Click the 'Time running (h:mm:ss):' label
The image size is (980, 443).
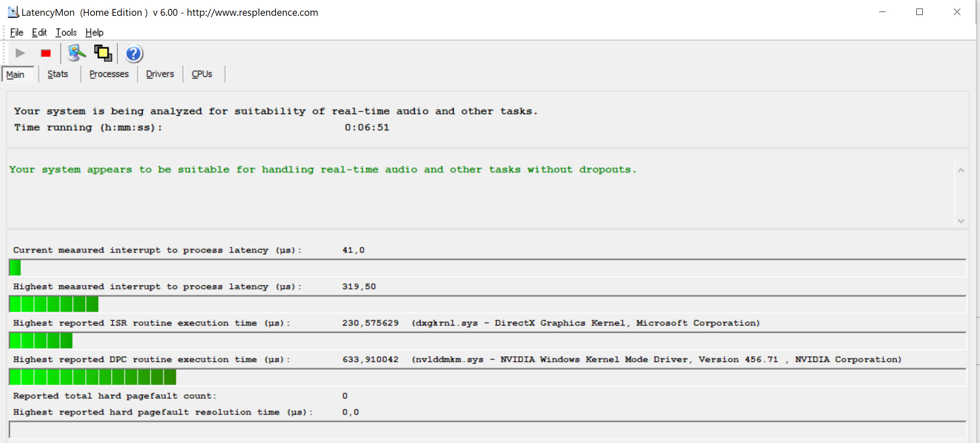(88, 127)
